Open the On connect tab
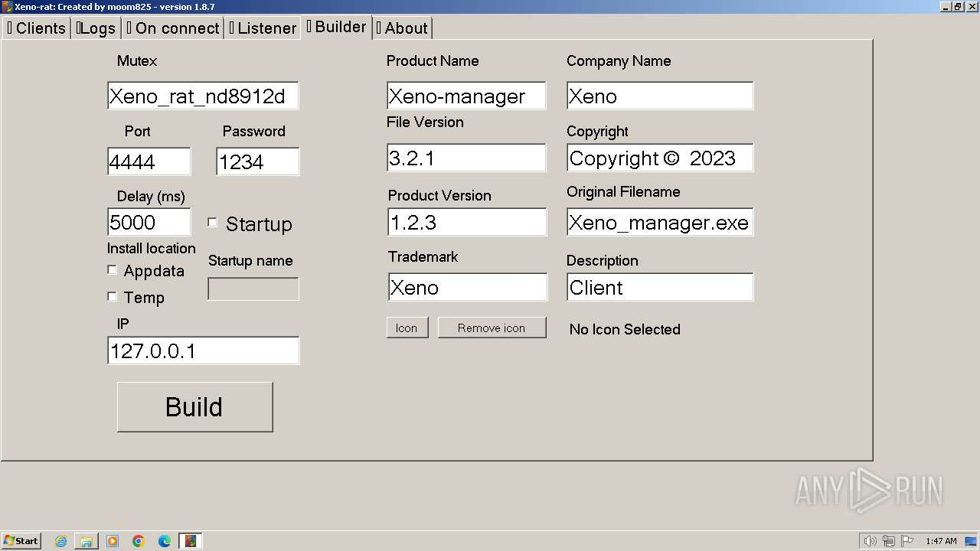 tap(173, 28)
